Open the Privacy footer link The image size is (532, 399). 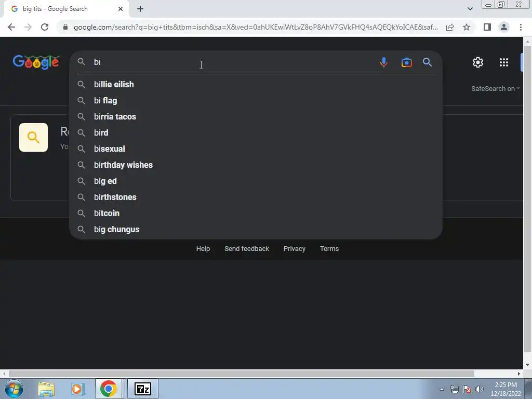point(295,249)
